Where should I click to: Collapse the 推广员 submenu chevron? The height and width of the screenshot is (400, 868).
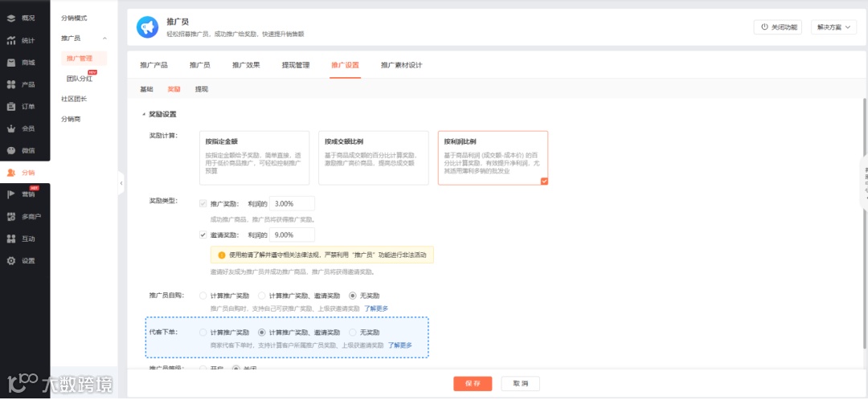pyautogui.click(x=105, y=39)
